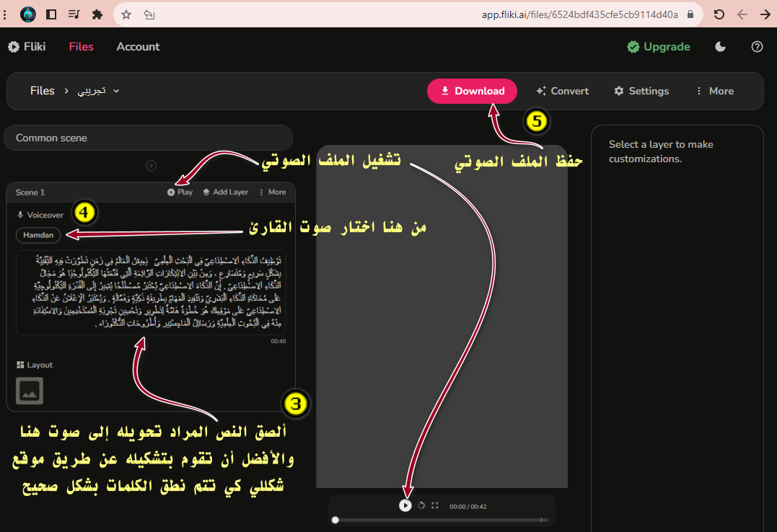The height and width of the screenshot is (532, 777).
Task: Open the browser media control icon
Action: click(x=74, y=14)
